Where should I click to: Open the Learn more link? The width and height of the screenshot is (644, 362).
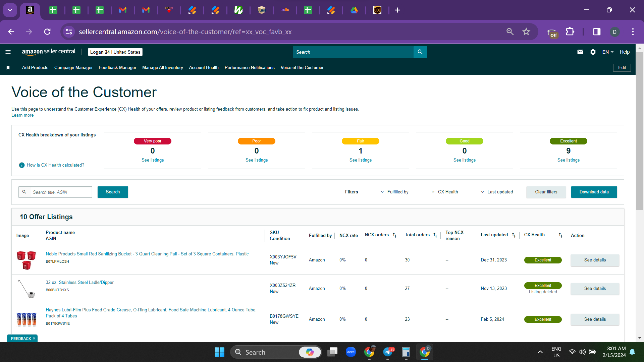pos(22,115)
